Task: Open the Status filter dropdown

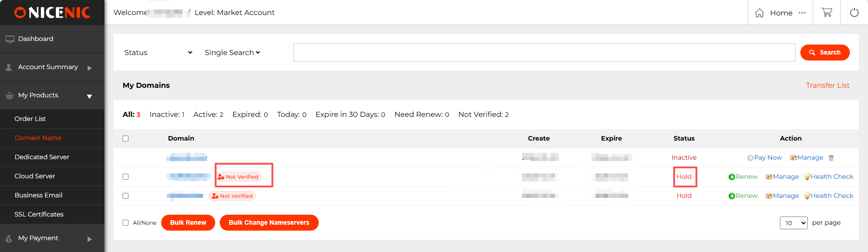Action: [158, 53]
